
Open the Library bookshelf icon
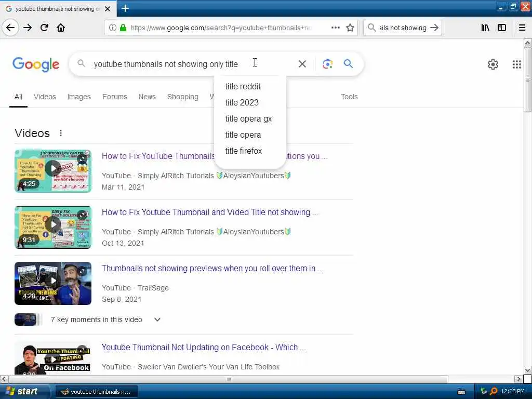(x=485, y=28)
